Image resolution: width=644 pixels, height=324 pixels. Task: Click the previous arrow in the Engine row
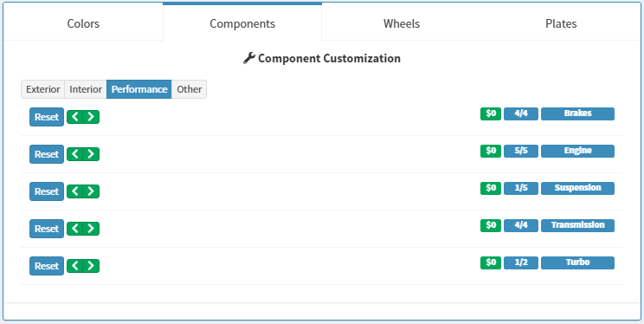pyautogui.click(x=74, y=154)
